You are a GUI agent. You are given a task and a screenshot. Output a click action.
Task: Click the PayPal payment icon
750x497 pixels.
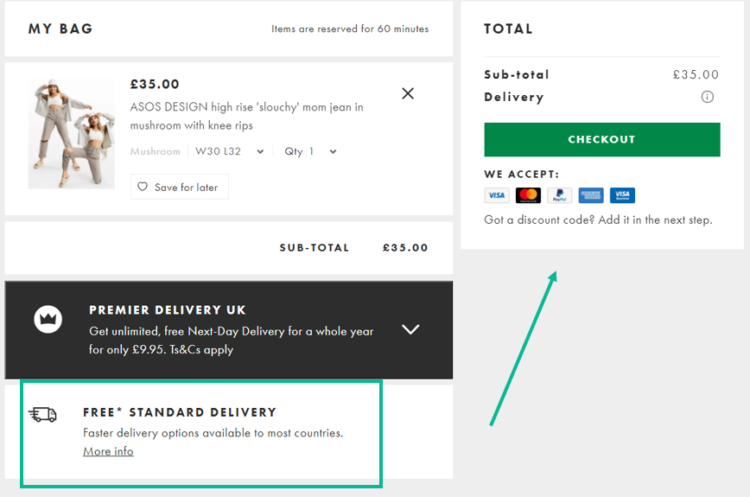559,195
